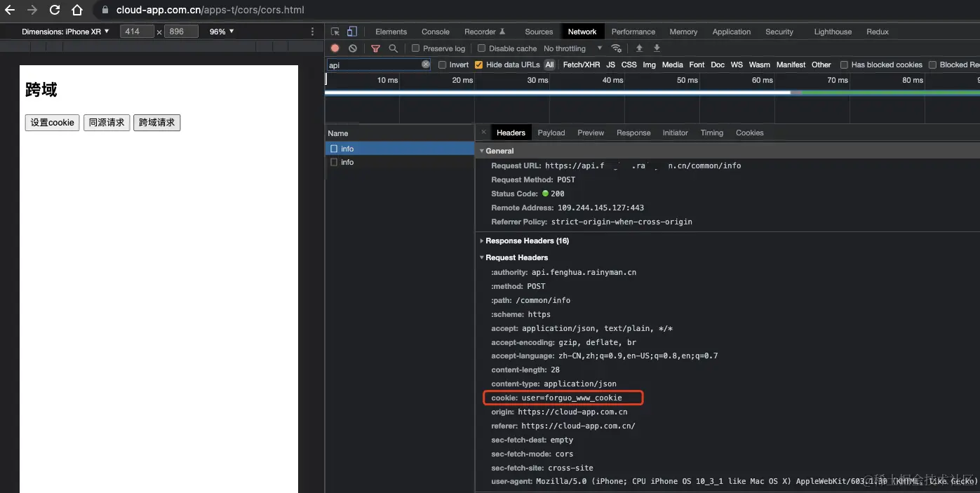Viewport: 980px width, 493px height.
Task: Open the browser home page icon
Action: (x=78, y=10)
